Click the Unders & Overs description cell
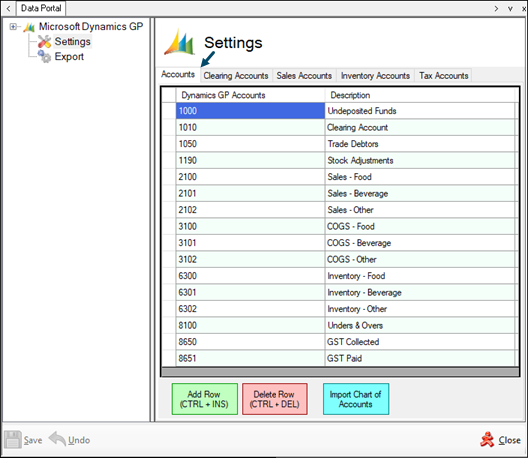The image size is (528, 458). (420, 325)
